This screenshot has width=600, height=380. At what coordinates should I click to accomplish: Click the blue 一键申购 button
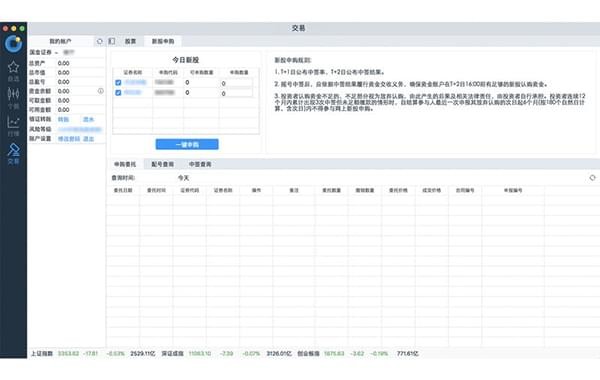(x=187, y=144)
